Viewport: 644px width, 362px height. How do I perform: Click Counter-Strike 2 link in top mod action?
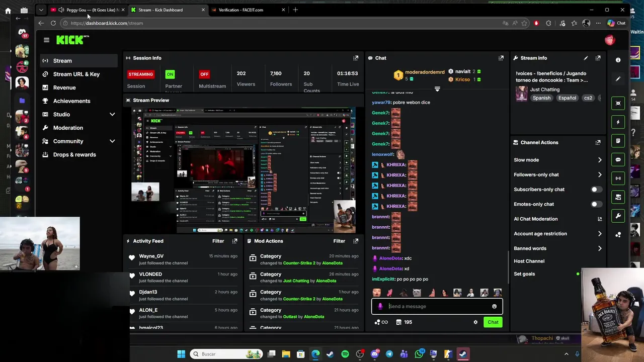pos(299,263)
